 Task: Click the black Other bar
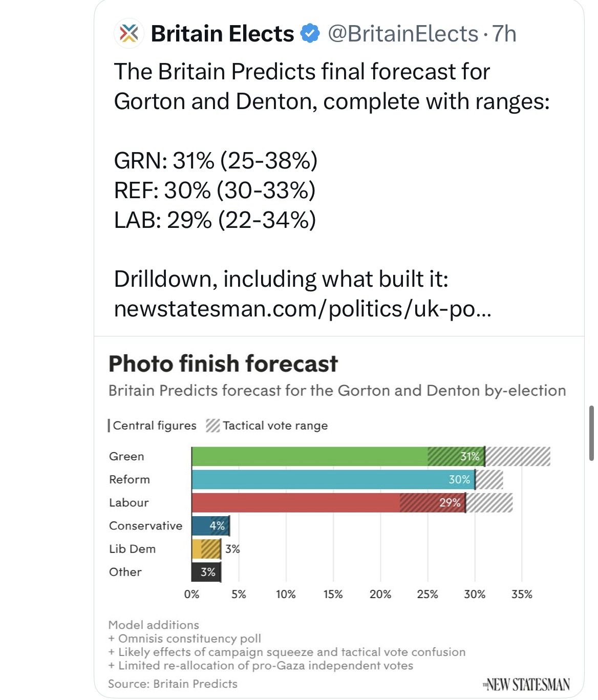click(x=206, y=572)
